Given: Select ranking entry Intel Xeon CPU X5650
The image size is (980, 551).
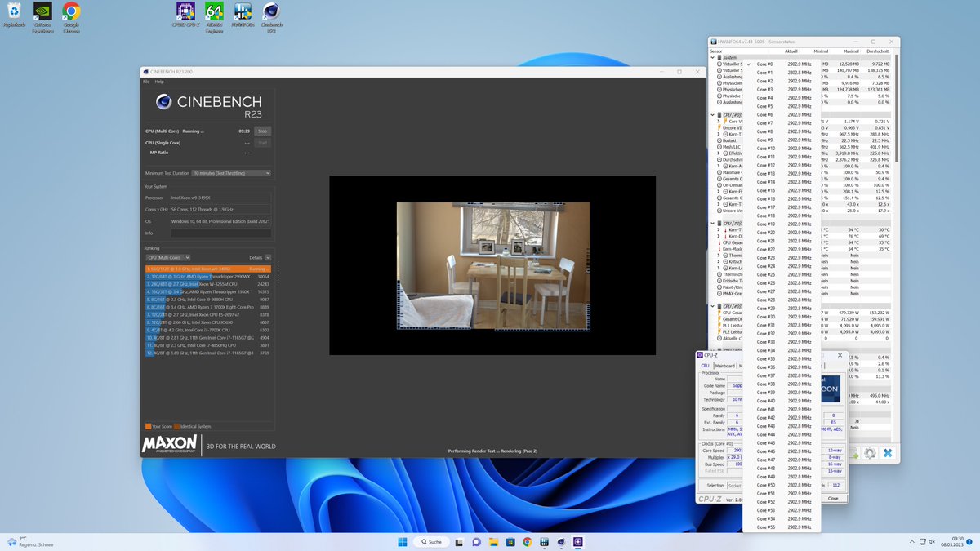Looking at the screenshot, I should point(208,322).
